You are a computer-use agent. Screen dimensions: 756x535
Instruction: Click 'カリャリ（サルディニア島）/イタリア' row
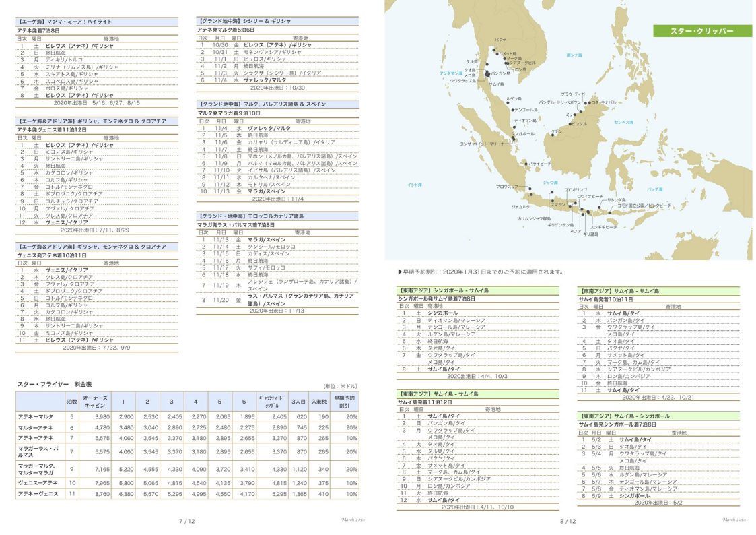(291, 142)
